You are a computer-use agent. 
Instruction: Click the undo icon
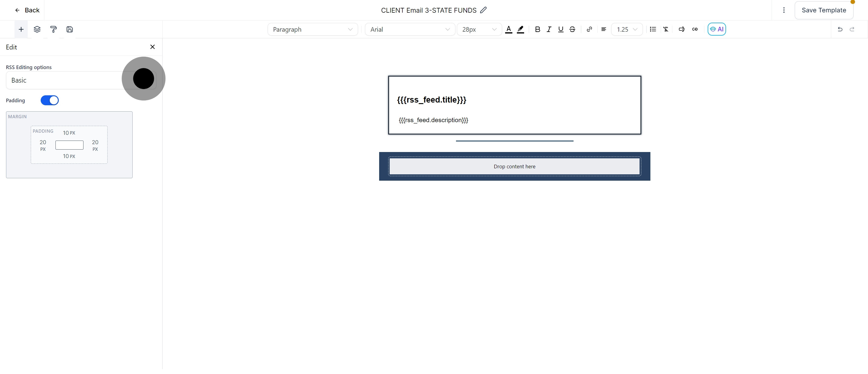[840, 29]
